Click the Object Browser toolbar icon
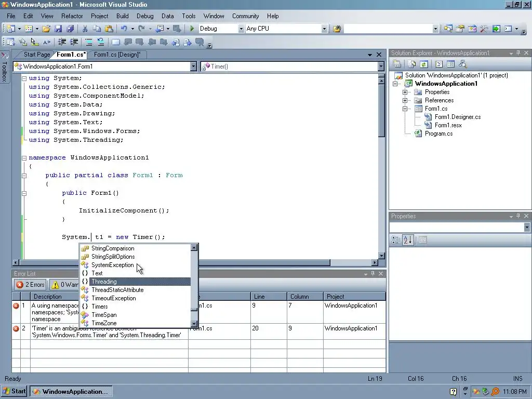 (472, 29)
